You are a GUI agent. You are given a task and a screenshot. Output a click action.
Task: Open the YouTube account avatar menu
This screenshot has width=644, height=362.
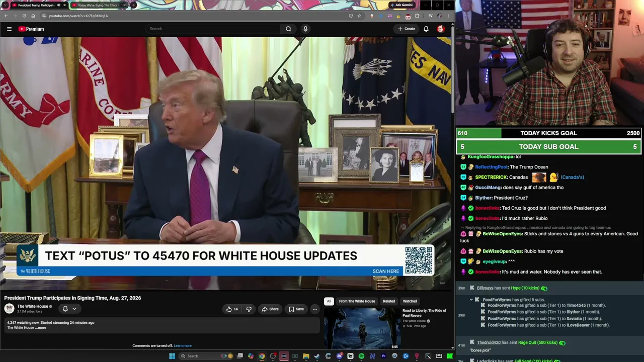(440, 29)
